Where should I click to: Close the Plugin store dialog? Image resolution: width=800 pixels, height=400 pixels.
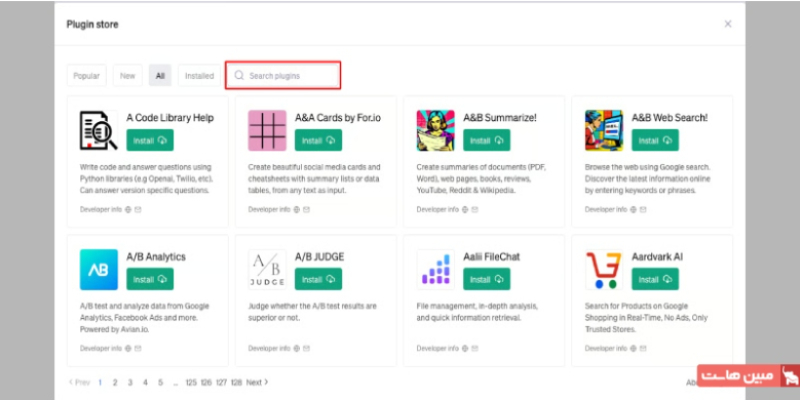point(728,24)
